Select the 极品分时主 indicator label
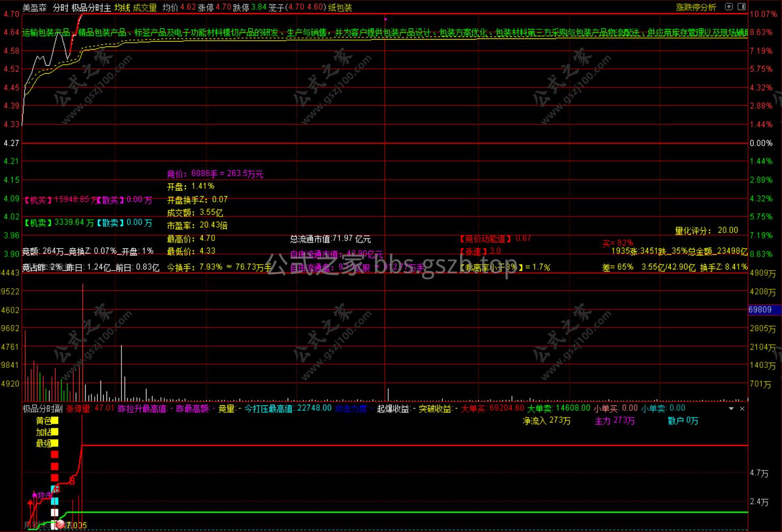The width and height of the screenshot is (782, 532). coord(91,7)
